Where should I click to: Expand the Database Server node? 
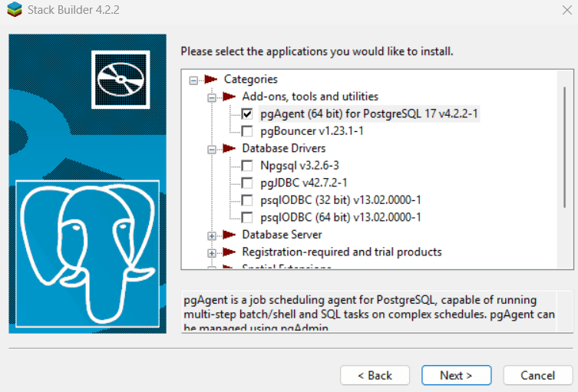212,236
